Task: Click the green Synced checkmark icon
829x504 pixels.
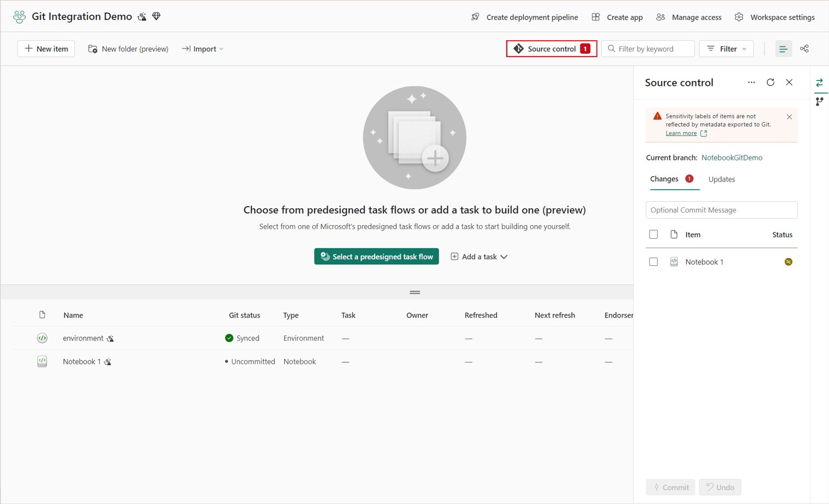Action: [x=229, y=338]
